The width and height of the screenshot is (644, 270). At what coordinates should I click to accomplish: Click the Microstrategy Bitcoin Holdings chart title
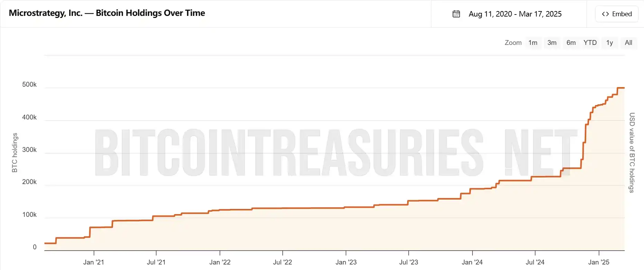(x=107, y=13)
